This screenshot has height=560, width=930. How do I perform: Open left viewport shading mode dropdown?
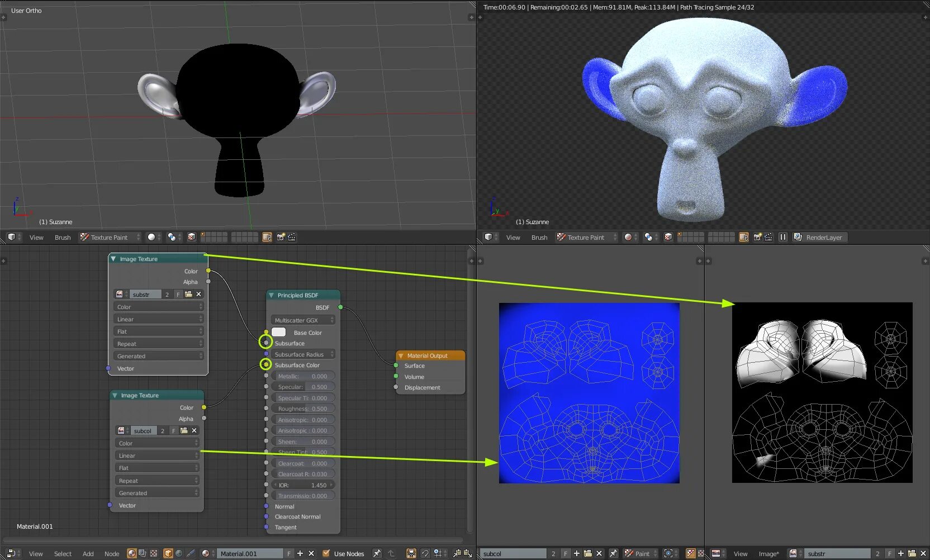[154, 238]
